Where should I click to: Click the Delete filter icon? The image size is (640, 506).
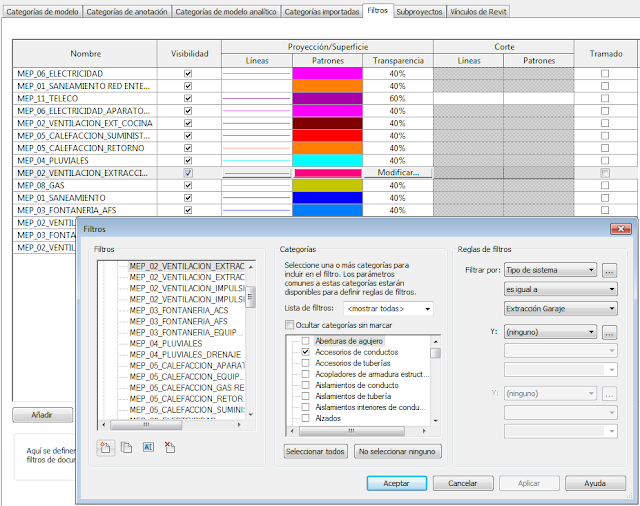point(169,447)
